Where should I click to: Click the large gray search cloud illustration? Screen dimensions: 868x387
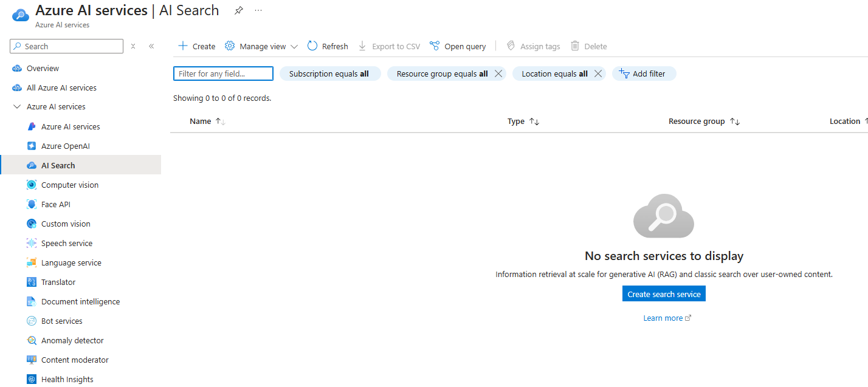[664, 216]
